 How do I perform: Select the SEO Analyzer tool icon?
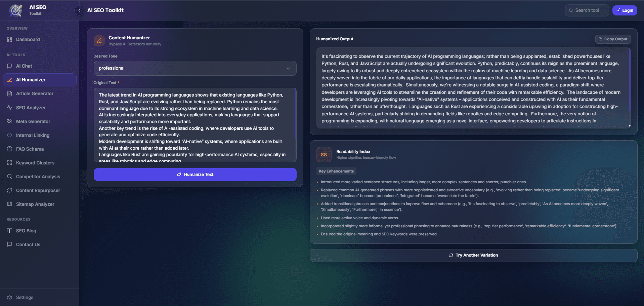pos(10,108)
